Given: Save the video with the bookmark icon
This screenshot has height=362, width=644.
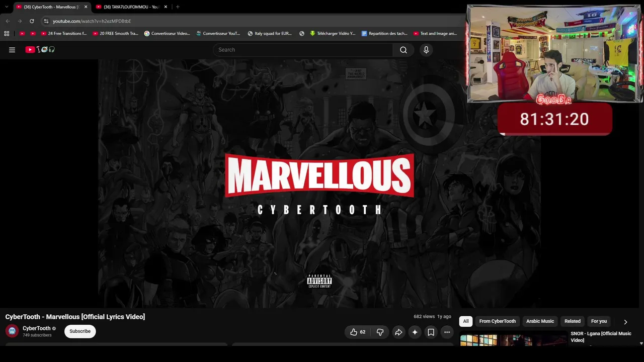Looking at the screenshot, I should click(x=431, y=332).
